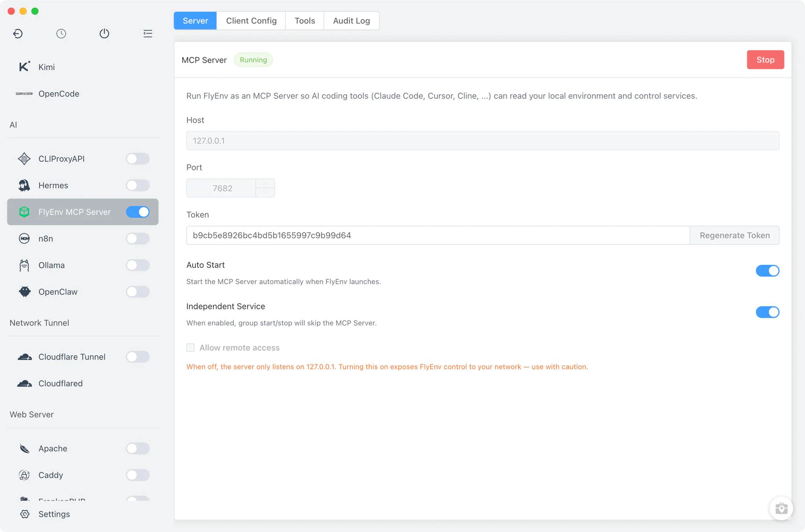Click the Running status badge

253,60
